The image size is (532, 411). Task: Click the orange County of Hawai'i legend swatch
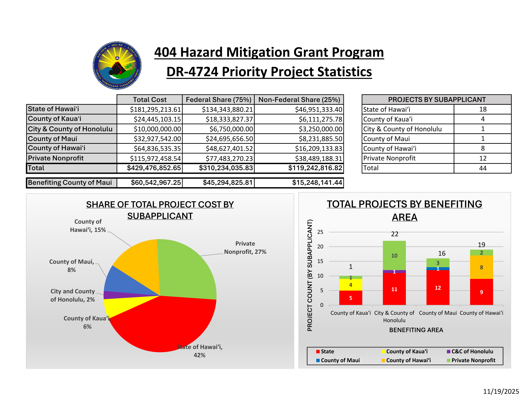[x=383, y=360]
